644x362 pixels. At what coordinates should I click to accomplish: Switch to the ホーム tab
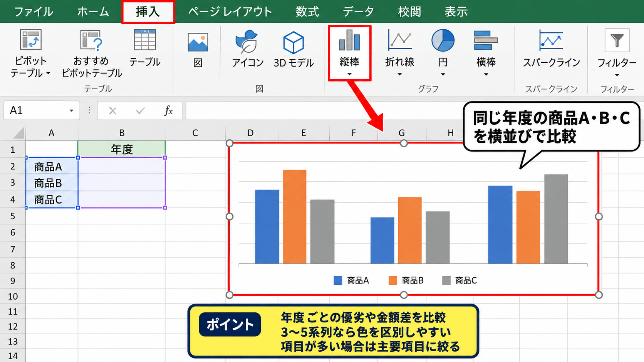coord(93,12)
